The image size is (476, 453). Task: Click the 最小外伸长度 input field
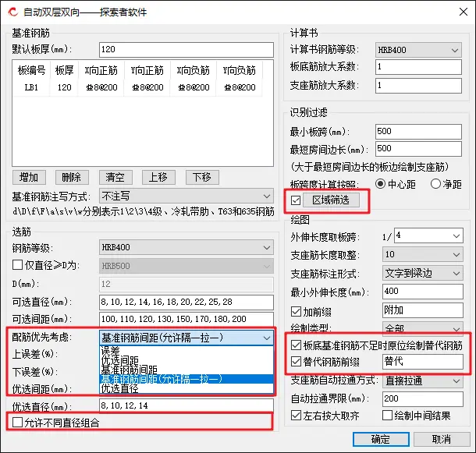423,292
